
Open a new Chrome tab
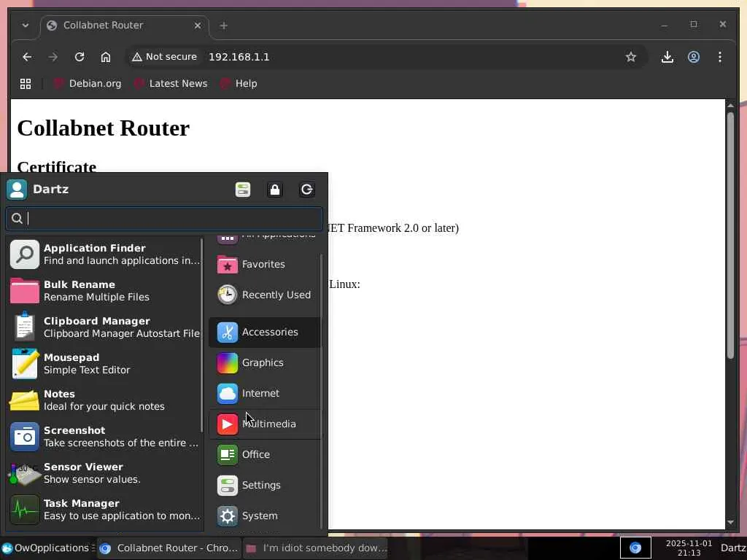(223, 26)
